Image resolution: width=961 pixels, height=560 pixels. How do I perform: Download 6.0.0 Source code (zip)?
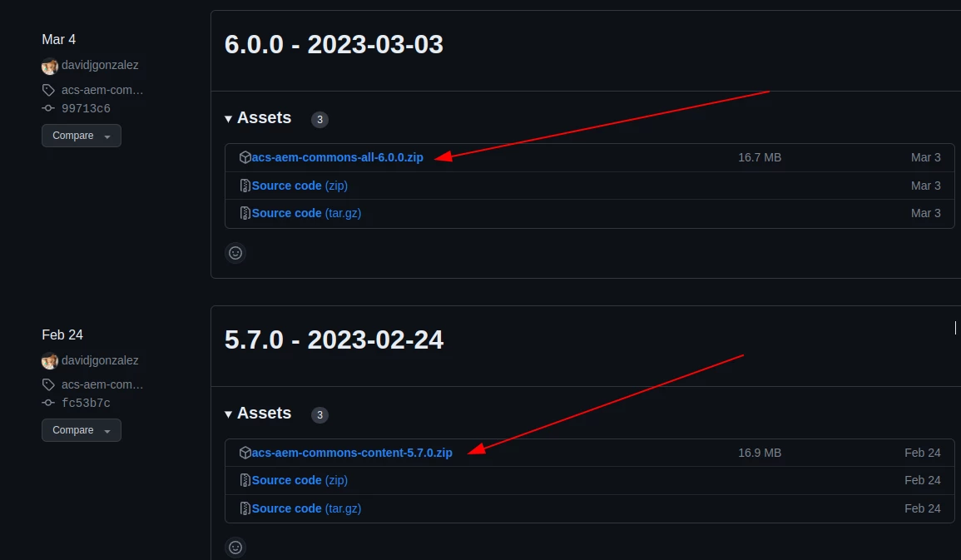[x=300, y=186]
